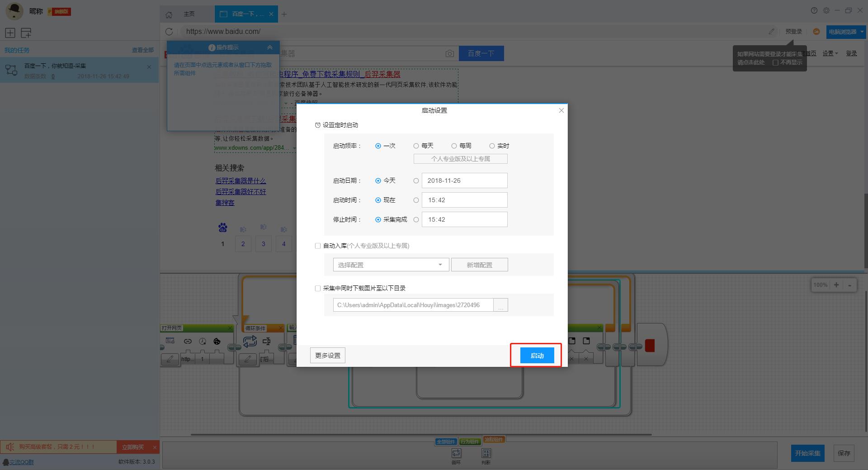Go to results page 3
The image size is (868, 470).
click(x=264, y=244)
